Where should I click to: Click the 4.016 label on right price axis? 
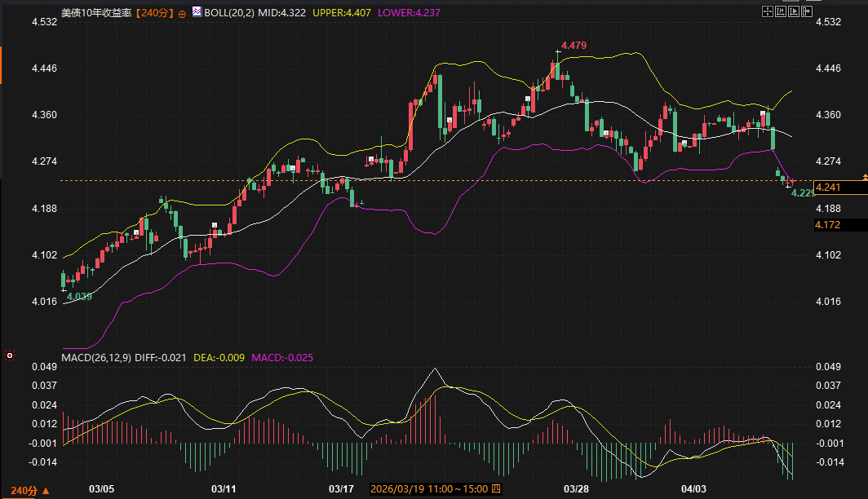828,302
